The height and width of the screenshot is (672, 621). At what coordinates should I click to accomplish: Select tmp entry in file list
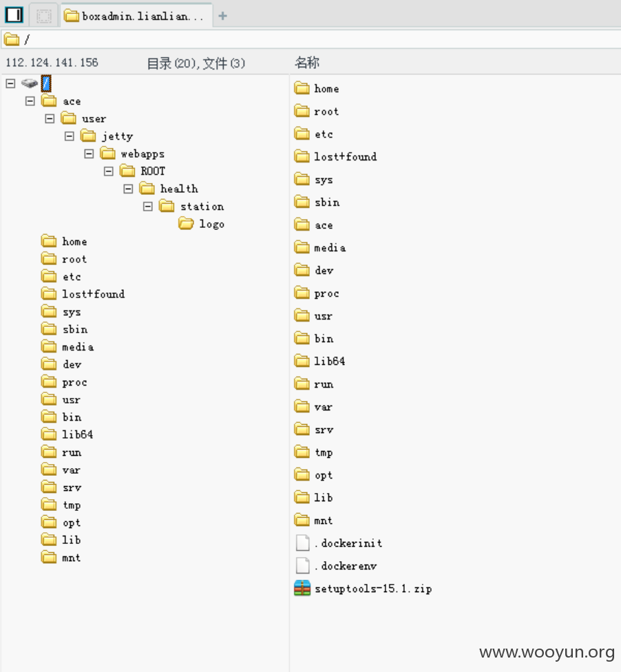pyautogui.click(x=314, y=452)
